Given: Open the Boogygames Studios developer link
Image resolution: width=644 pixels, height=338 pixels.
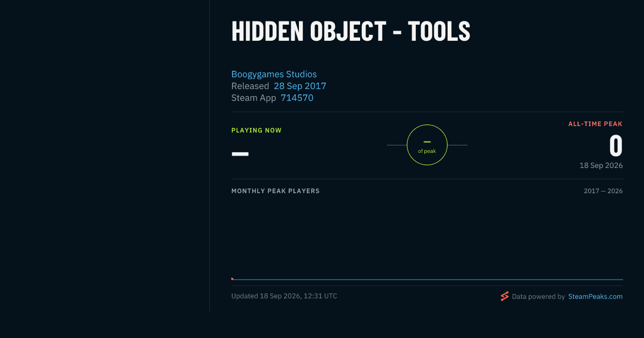Looking at the screenshot, I should point(274,74).
